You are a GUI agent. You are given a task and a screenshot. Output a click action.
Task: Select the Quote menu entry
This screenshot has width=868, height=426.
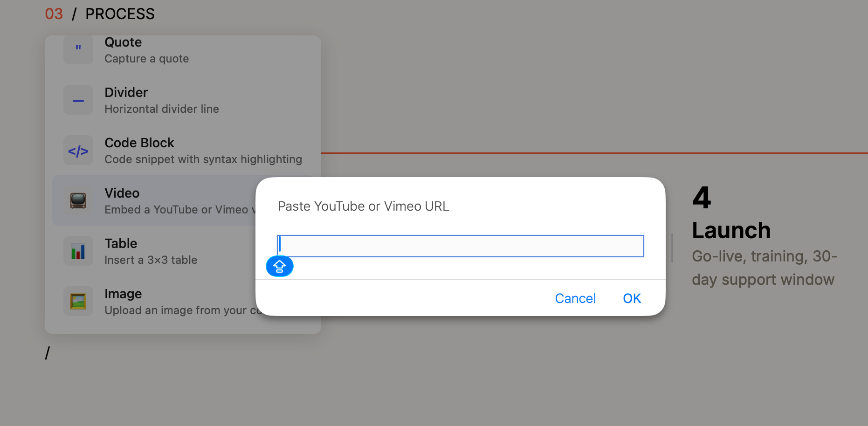click(x=183, y=50)
